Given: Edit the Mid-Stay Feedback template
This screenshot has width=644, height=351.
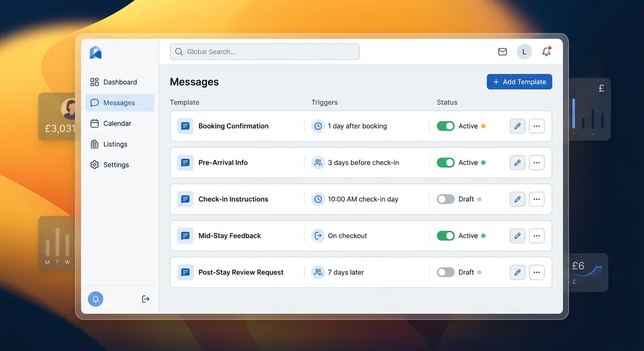Looking at the screenshot, I should click(x=517, y=236).
